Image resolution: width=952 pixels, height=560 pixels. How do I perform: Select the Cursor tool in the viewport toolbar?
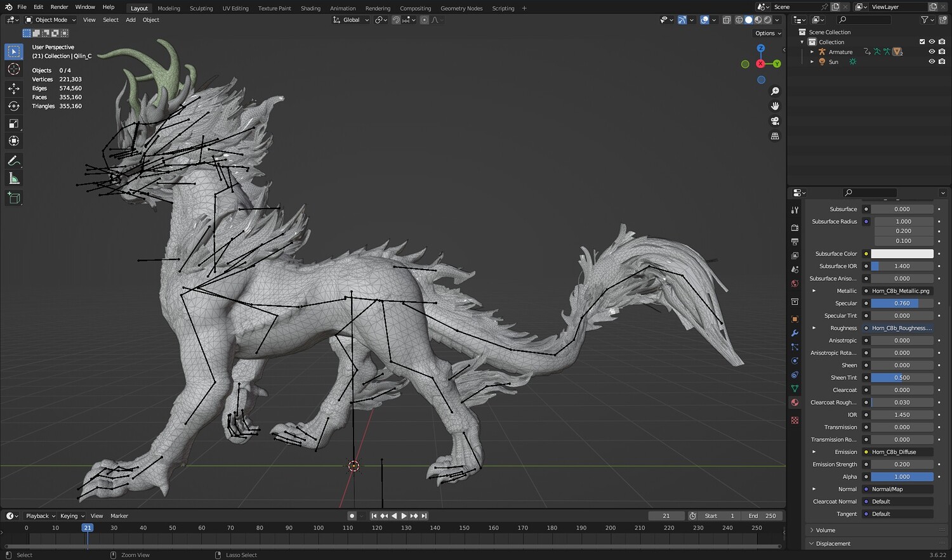[x=14, y=69]
